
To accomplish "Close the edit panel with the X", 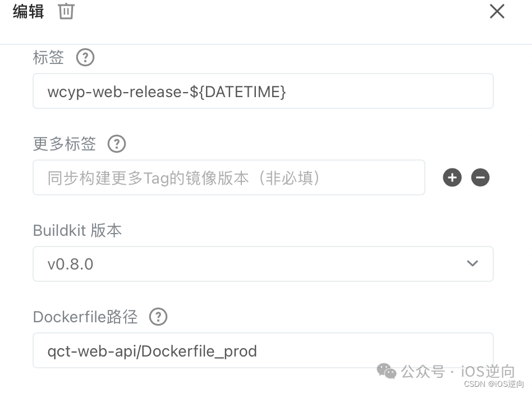I will 497,11.
